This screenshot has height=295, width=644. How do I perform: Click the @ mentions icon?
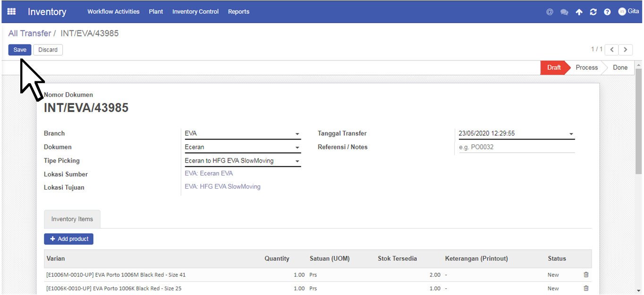(x=550, y=12)
